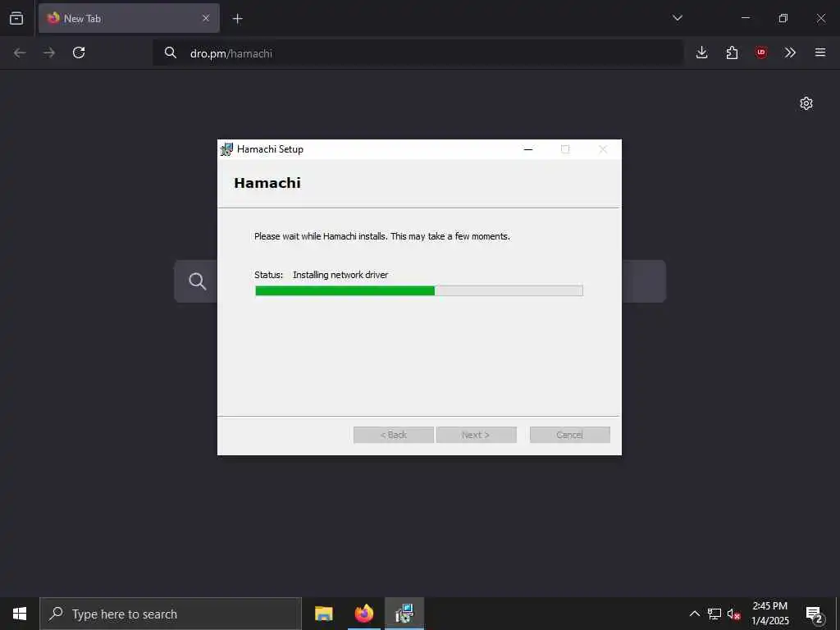
Task: Select the New Tab browser tab
Action: [129, 18]
